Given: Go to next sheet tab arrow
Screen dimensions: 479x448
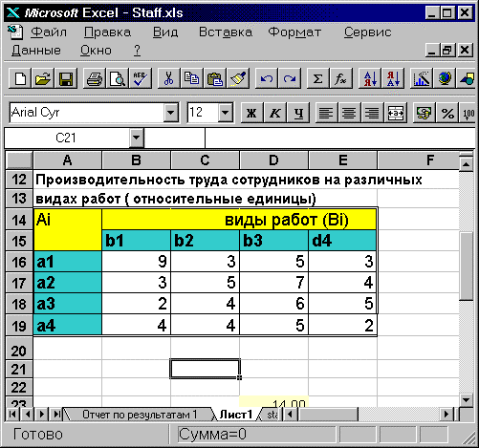Looking at the screenshot, I should pyautogui.click(x=41, y=415).
